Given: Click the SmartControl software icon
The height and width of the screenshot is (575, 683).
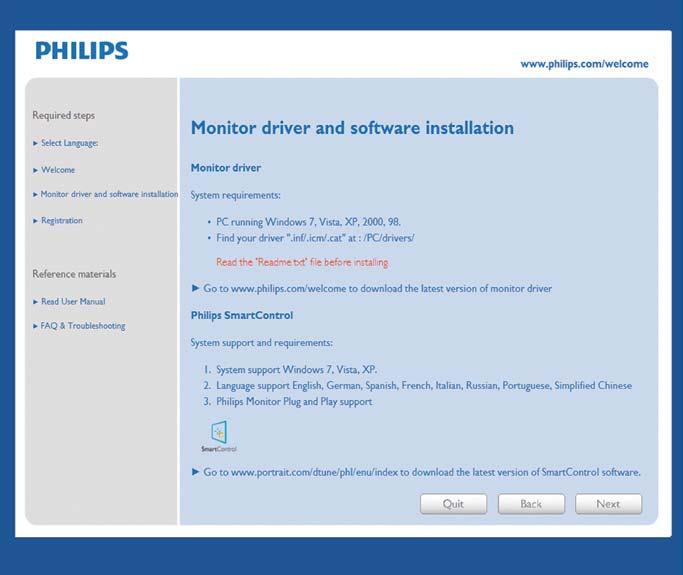Looking at the screenshot, I should click(219, 436).
